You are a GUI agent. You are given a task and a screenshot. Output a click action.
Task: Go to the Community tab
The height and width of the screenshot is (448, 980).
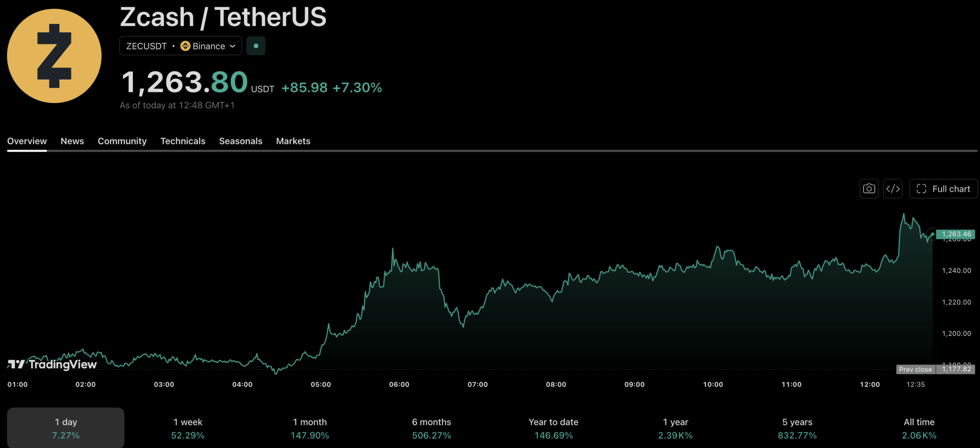pos(122,141)
